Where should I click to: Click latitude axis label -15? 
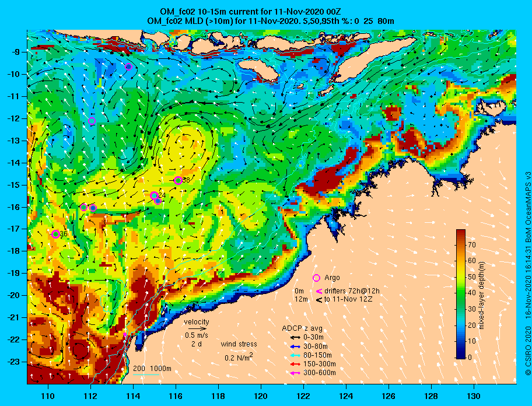14,185
